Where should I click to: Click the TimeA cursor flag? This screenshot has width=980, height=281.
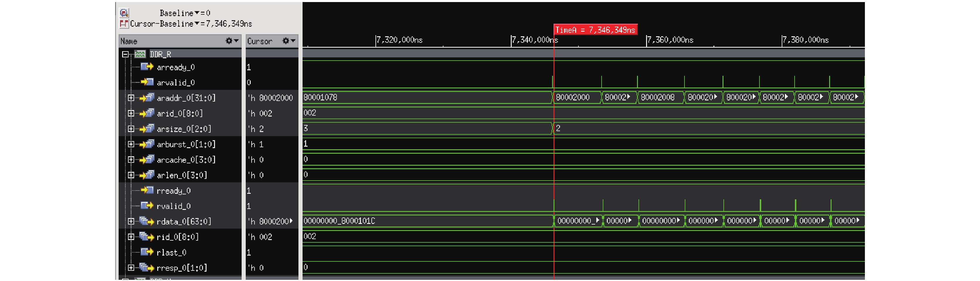click(x=595, y=30)
